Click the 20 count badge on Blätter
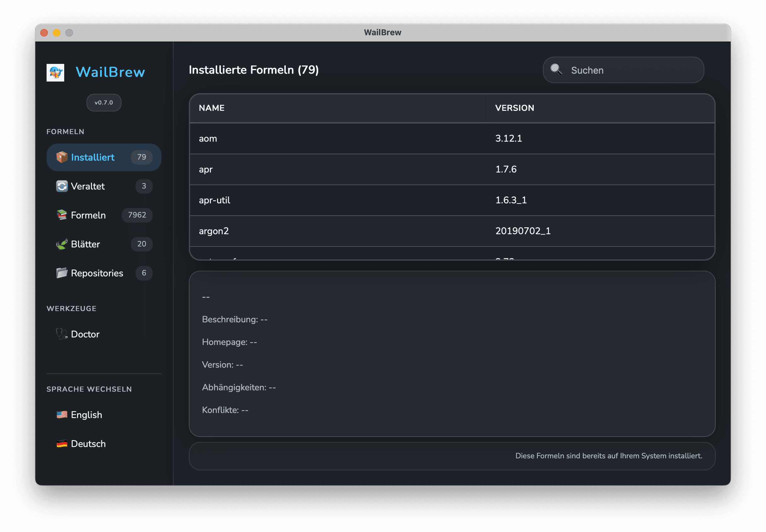This screenshot has height=532, width=766. coord(142,244)
